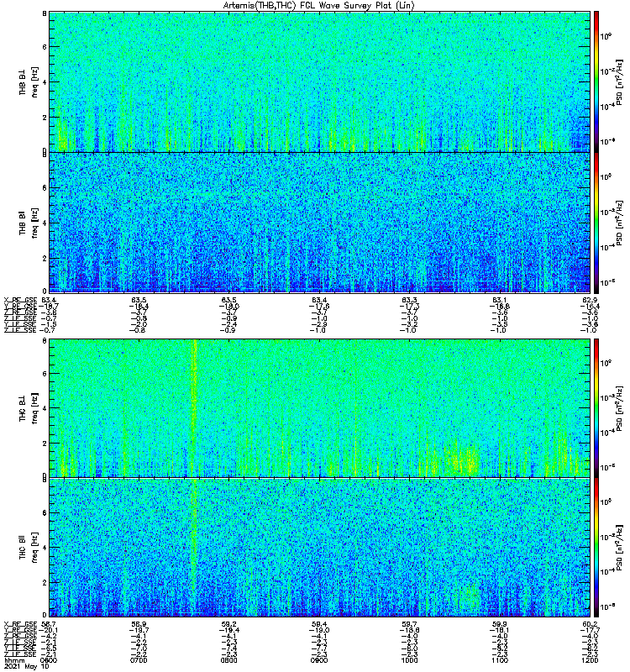
Task: Click the bright vertical stripe in THC B-perp
Action: click(195, 407)
